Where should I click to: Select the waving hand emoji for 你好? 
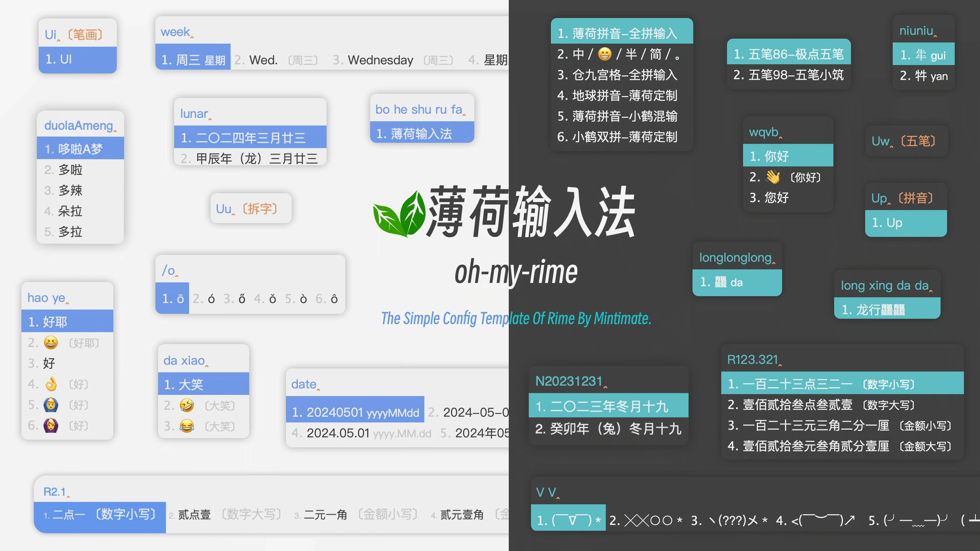click(773, 177)
